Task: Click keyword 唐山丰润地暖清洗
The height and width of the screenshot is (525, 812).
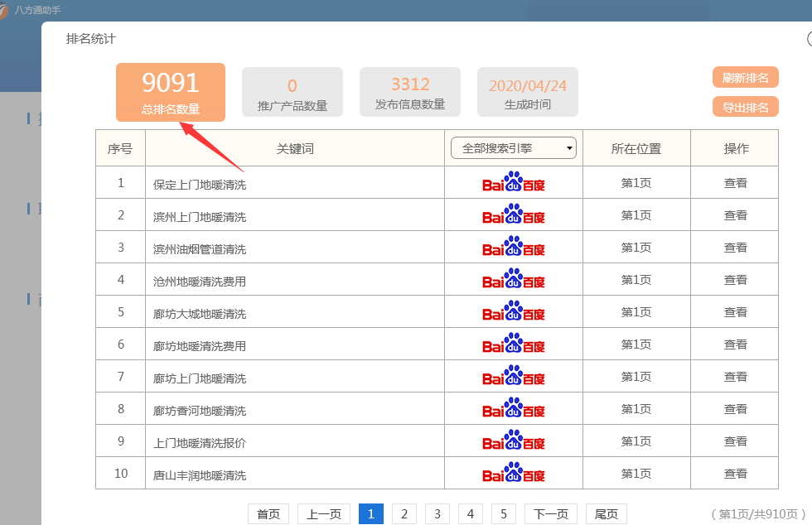Action: pyautogui.click(x=200, y=475)
